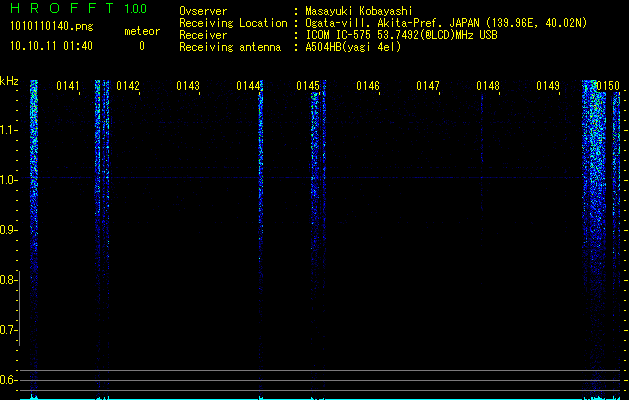Click the 0.6 kHz axis label
Image resolution: width=629 pixels, height=400 pixels.
tap(8, 380)
